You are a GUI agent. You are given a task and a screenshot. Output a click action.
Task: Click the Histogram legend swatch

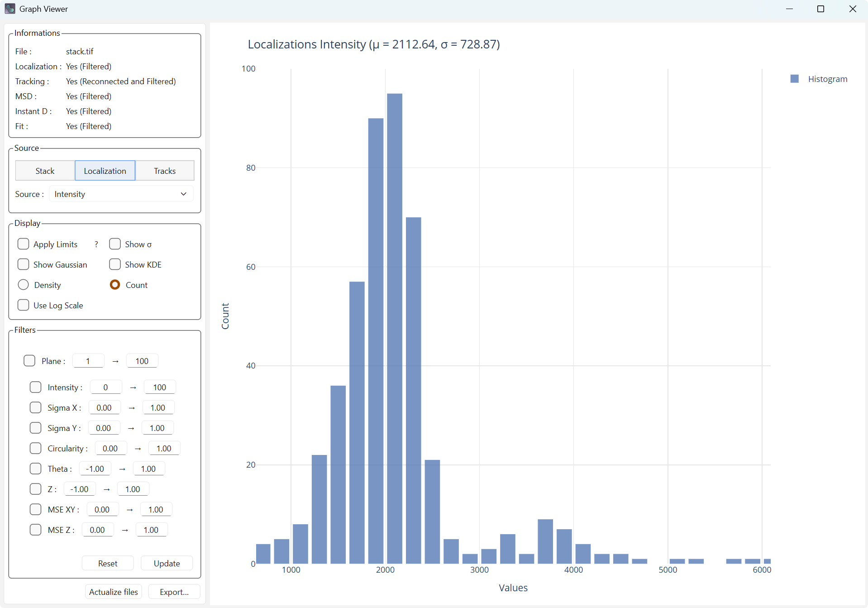[795, 78]
